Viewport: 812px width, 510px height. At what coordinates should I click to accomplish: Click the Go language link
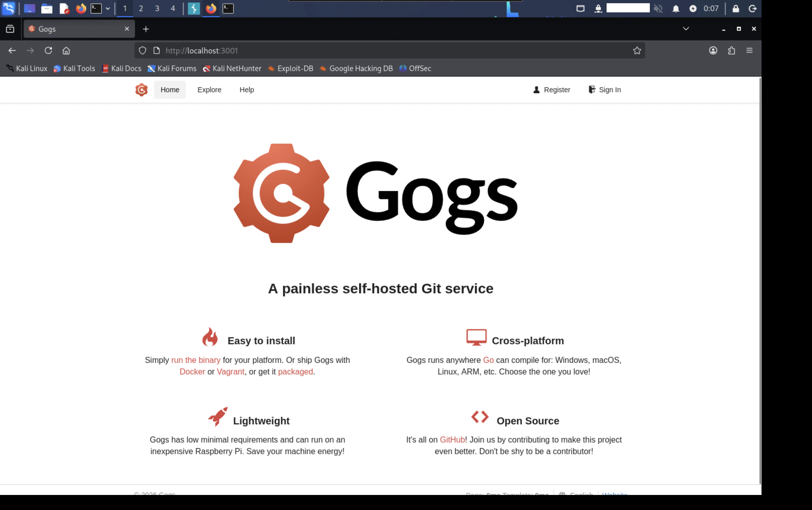[488, 360]
